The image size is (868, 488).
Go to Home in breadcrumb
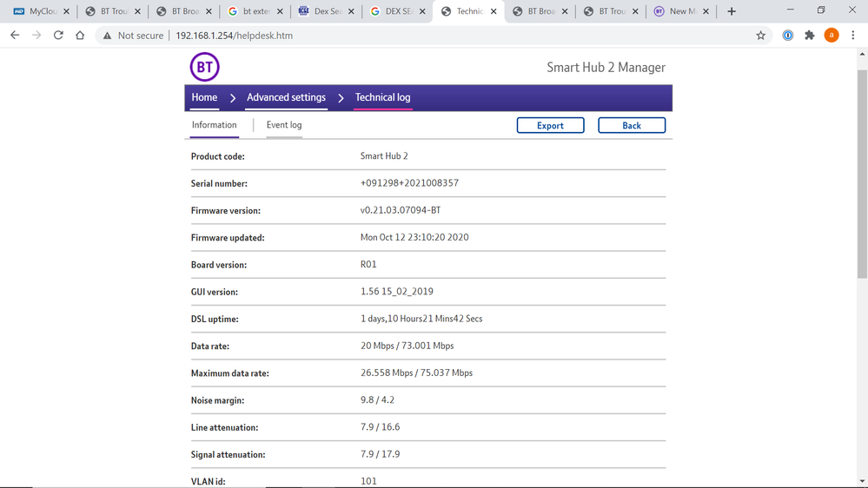pyautogui.click(x=204, y=97)
